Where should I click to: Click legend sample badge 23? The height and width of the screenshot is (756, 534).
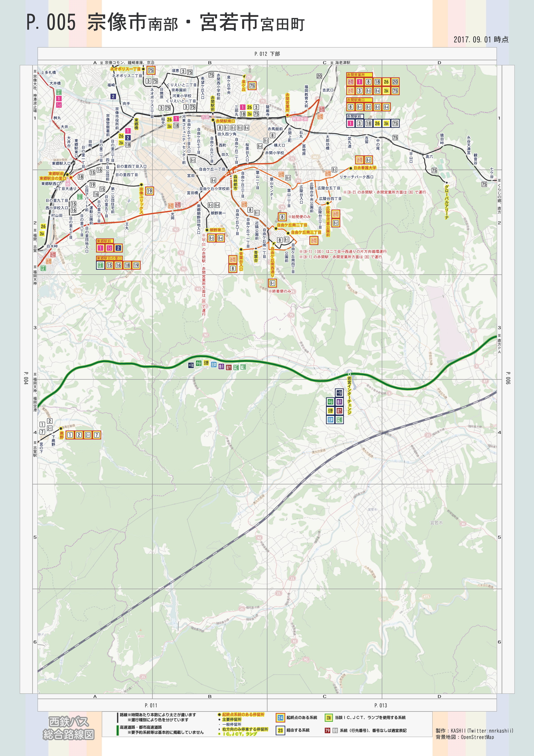pyautogui.click(x=280, y=730)
